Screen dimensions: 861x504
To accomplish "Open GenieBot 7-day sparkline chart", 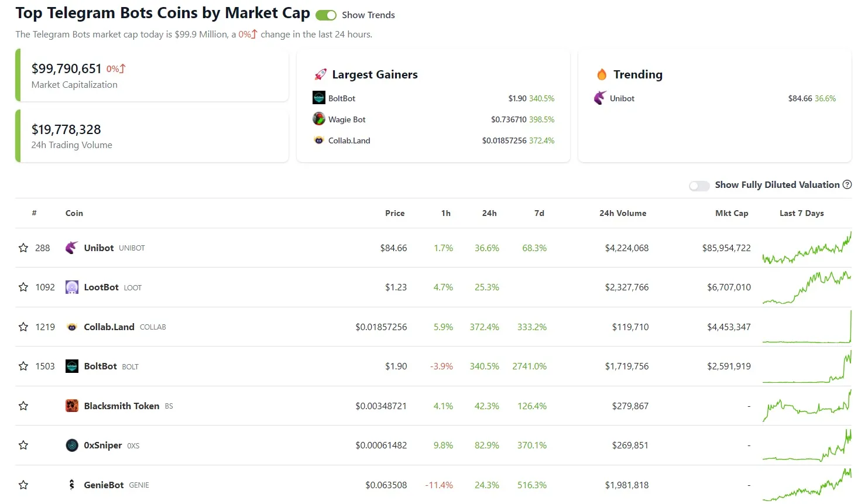I will pos(807,485).
